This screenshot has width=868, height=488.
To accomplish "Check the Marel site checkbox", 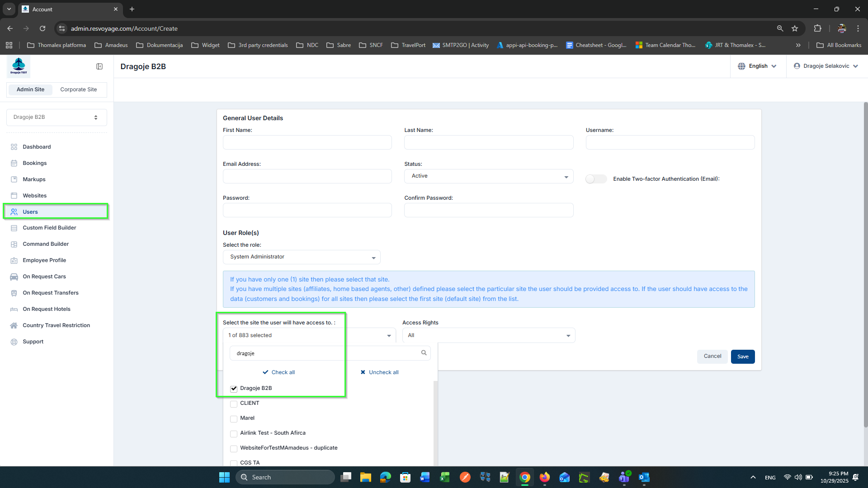I will point(234,418).
